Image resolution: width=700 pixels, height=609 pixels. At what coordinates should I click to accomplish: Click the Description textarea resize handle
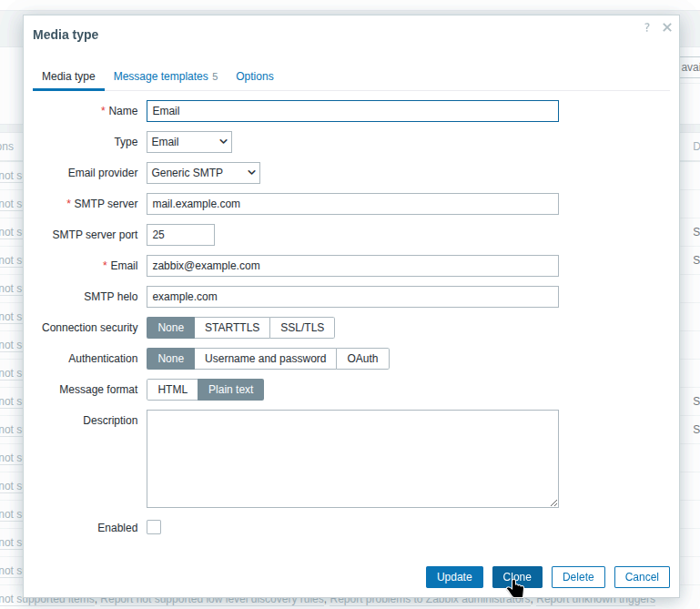click(x=553, y=502)
